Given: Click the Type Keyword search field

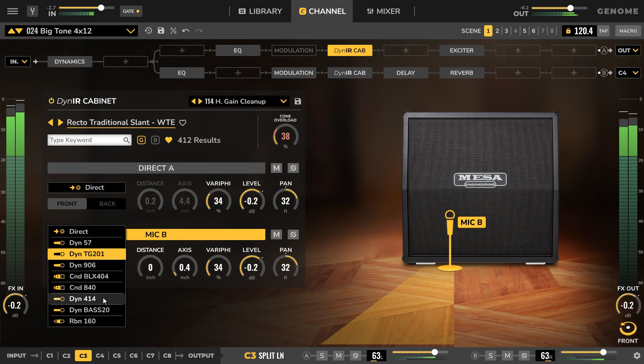Looking at the screenshot, I should point(84,140).
